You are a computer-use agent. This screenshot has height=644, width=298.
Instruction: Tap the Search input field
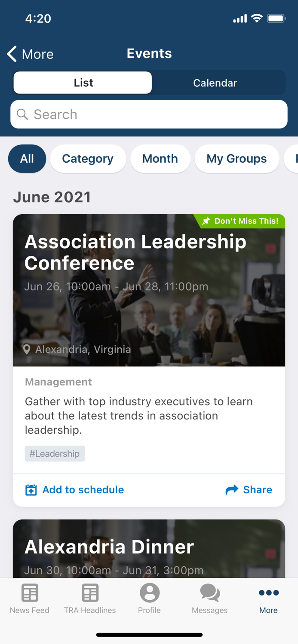[149, 114]
